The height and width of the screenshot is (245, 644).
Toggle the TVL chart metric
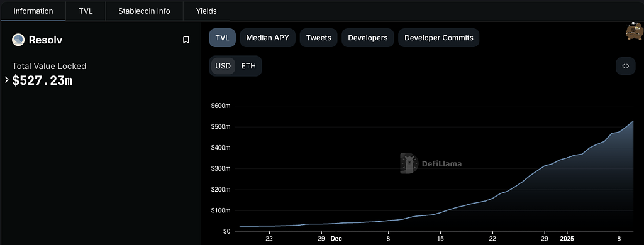[x=222, y=38]
